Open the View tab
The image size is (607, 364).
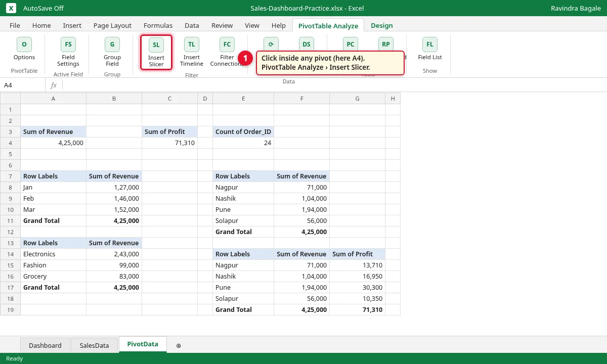click(x=252, y=25)
